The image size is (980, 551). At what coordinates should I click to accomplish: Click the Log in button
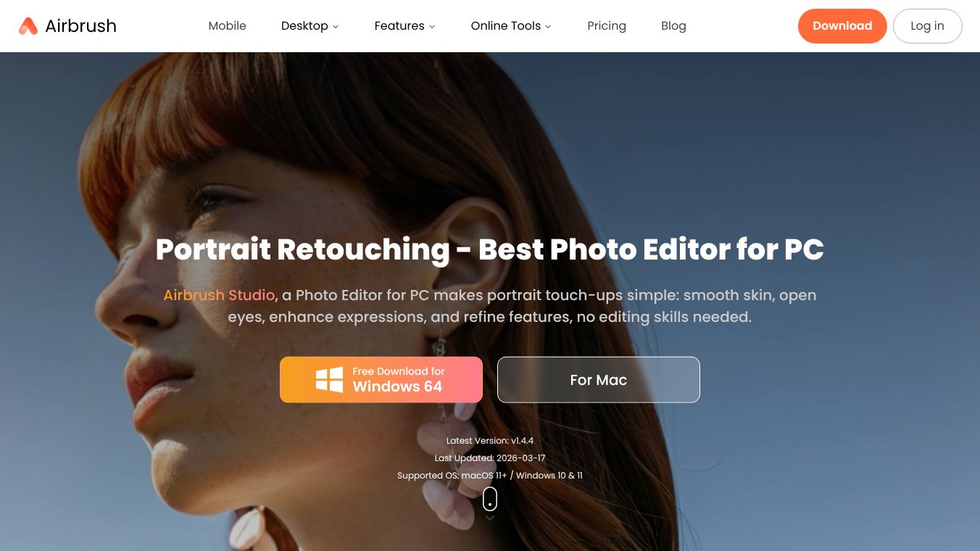click(x=927, y=26)
